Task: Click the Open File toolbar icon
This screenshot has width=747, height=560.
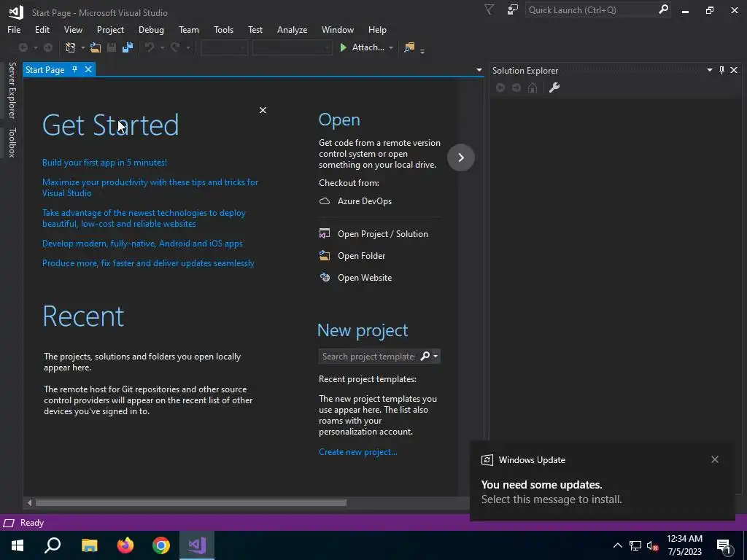Action: pos(96,47)
